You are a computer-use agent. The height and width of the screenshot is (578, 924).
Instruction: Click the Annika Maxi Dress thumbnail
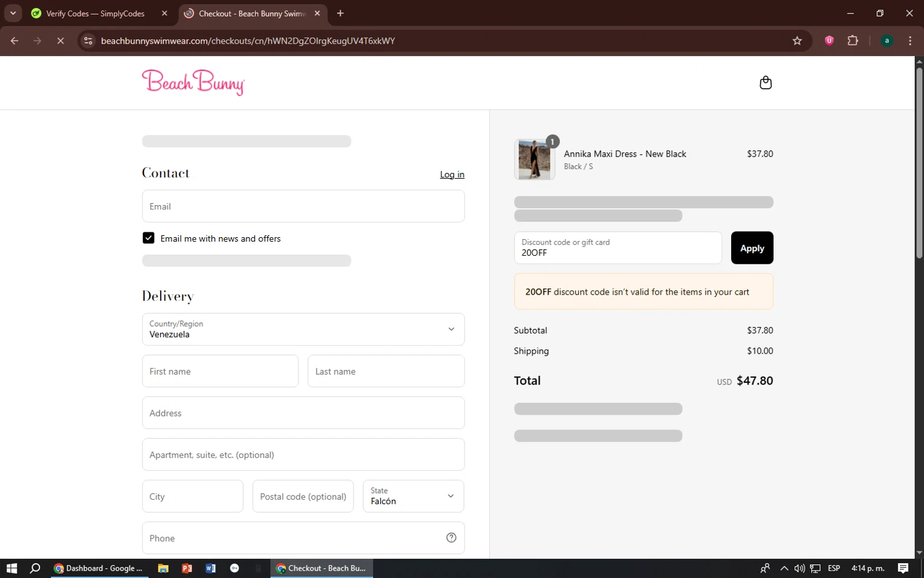[x=534, y=160]
